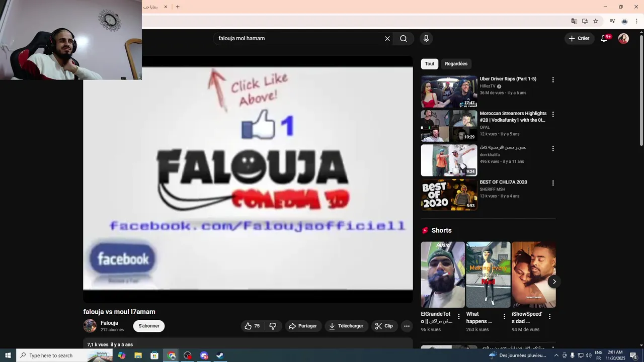The height and width of the screenshot is (362, 644).
Task: Bookmark this page with the star icon
Action: pos(596,21)
